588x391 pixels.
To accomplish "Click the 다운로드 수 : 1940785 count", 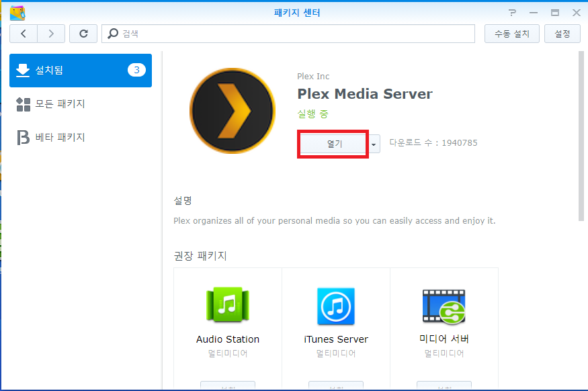I will coord(433,143).
